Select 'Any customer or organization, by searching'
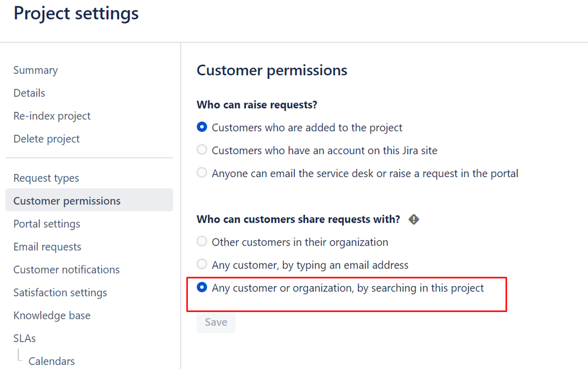This screenshot has height=369, width=588. pyautogui.click(x=202, y=287)
